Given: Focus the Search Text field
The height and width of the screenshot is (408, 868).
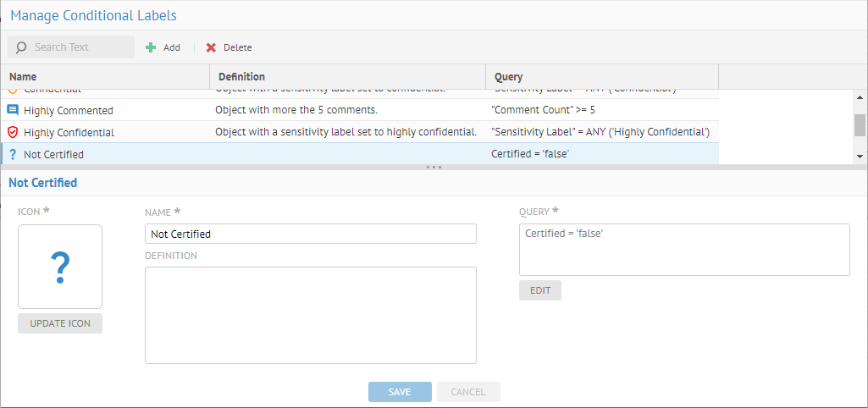Looking at the screenshot, I should (x=80, y=47).
